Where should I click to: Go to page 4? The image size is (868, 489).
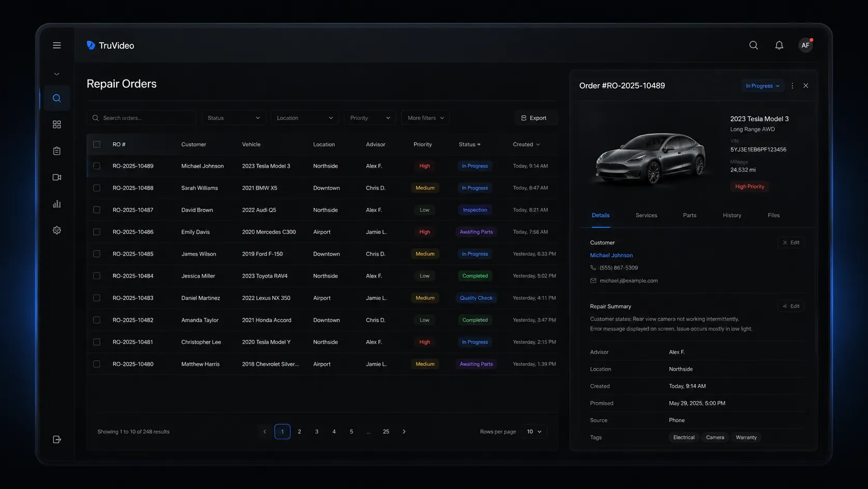click(x=334, y=431)
